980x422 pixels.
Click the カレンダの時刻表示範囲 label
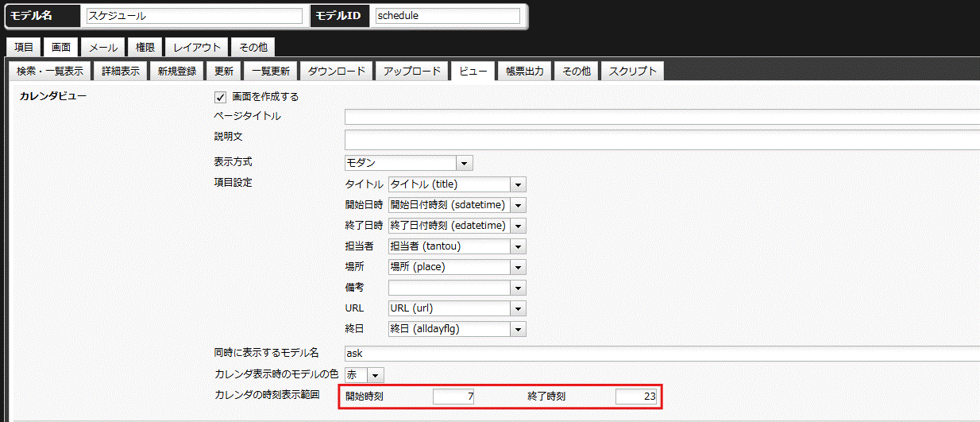267,395
